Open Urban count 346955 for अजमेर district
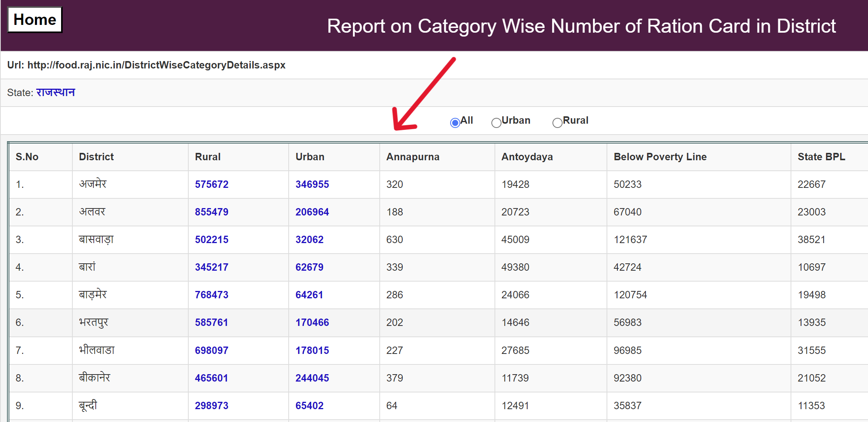868x422 pixels. pyautogui.click(x=312, y=184)
